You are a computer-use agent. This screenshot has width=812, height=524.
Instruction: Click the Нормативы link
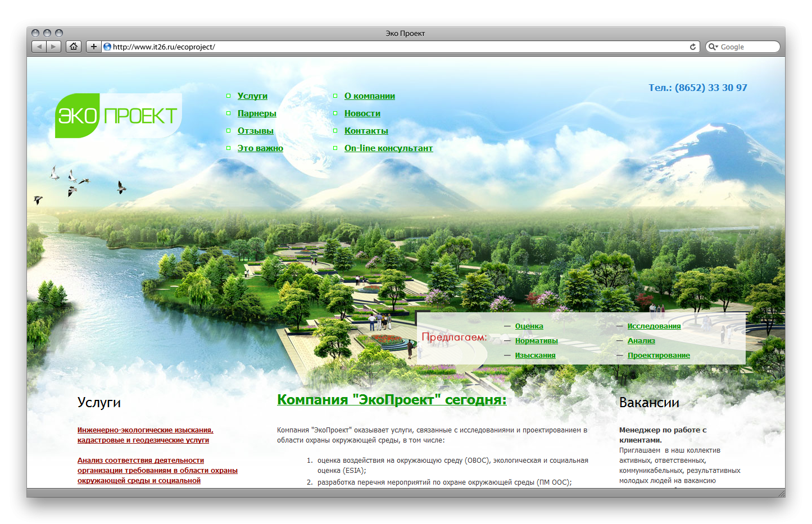click(537, 341)
